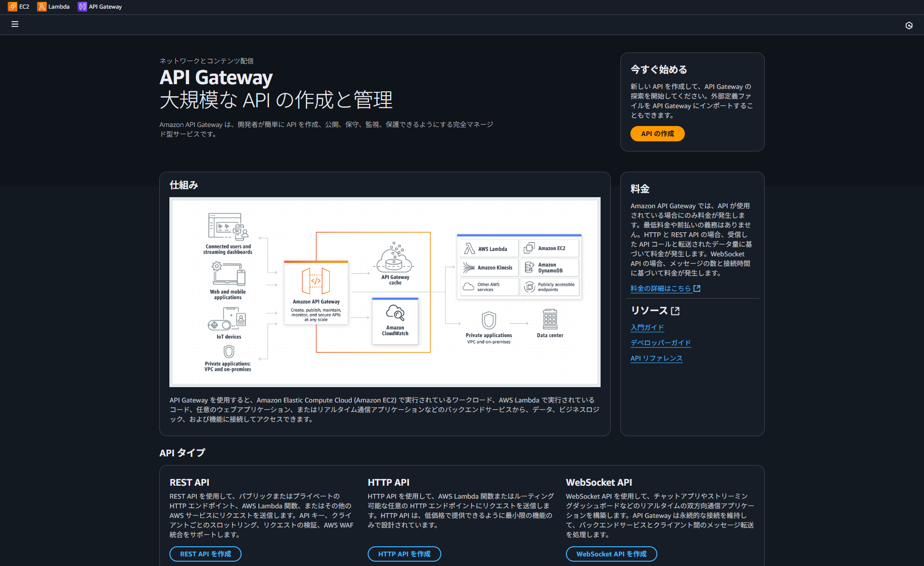Click the Amazon API Gateway diagram icon
This screenshot has height=566, width=924.
click(x=316, y=281)
